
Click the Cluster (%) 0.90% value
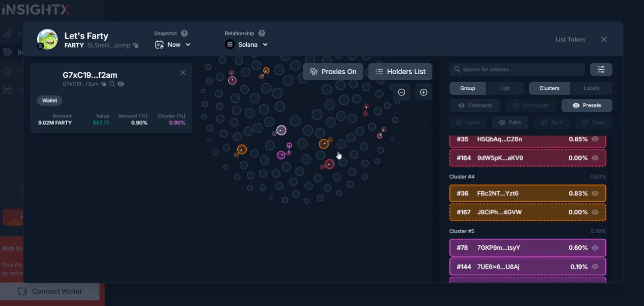tap(177, 123)
